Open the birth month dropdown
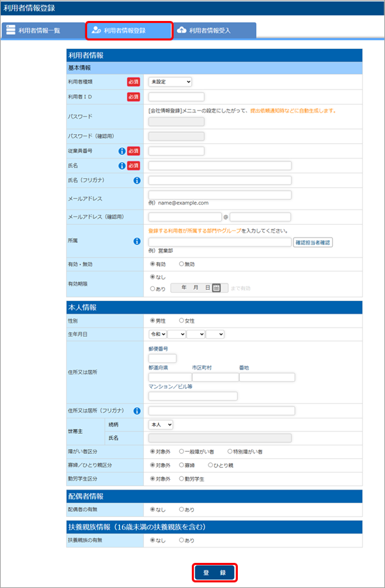 [x=196, y=334]
